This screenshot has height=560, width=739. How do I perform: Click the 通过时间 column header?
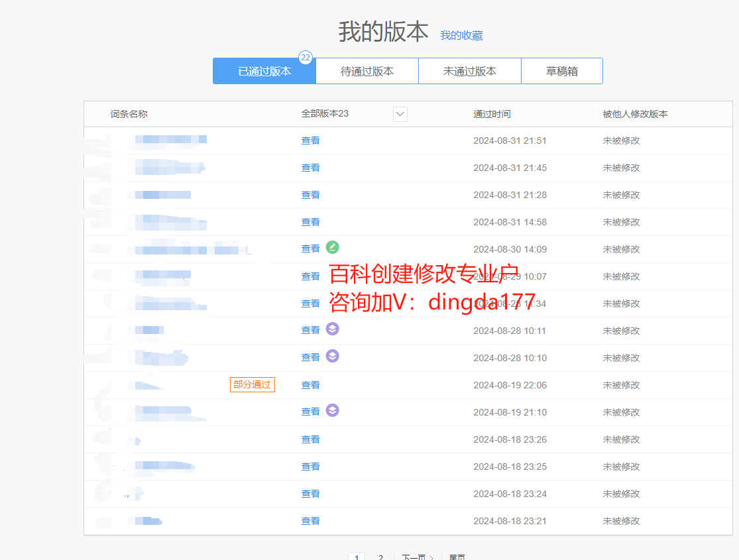pos(492,114)
